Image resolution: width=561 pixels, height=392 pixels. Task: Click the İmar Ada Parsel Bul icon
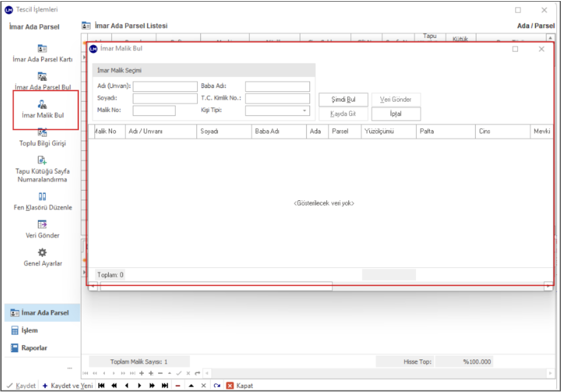42,77
